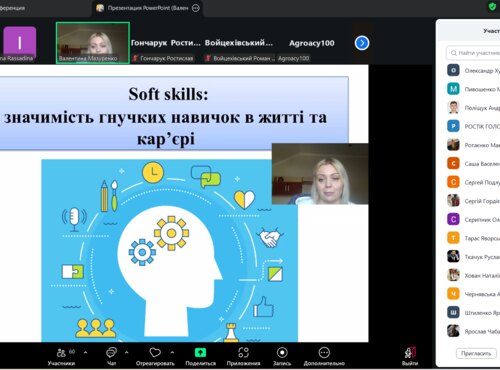Open the Участники participants panel icon
Screen dimensions: 500x370
(x=62, y=353)
